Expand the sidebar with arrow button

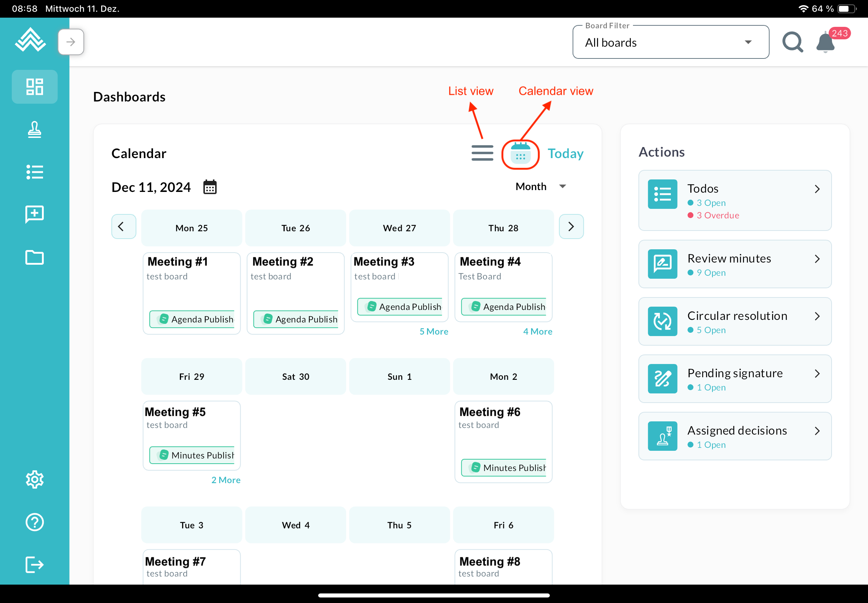71,42
